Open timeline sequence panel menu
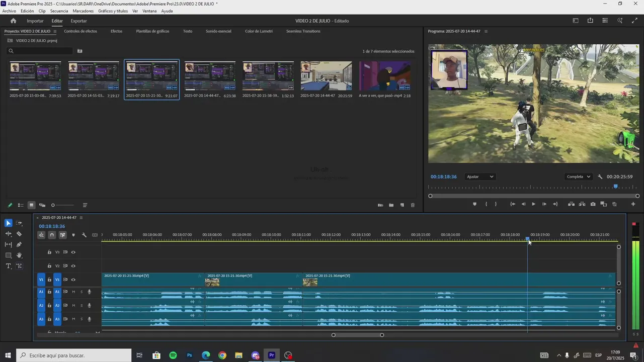Screen dimensions: 644x362 click(x=81, y=218)
